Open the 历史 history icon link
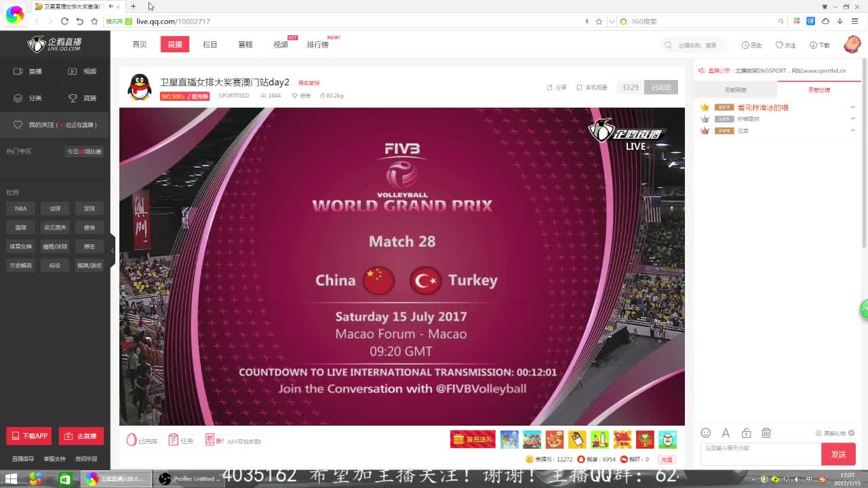 click(x=751, y=45)
